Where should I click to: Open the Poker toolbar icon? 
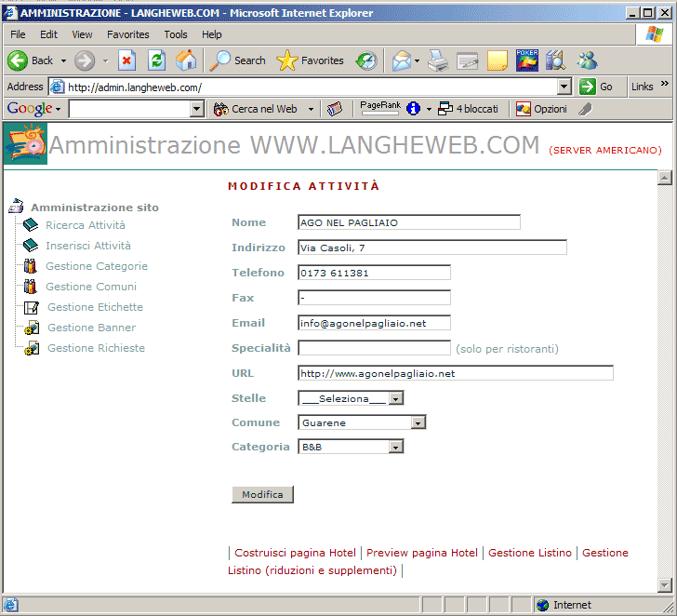[x=526, y=60]
